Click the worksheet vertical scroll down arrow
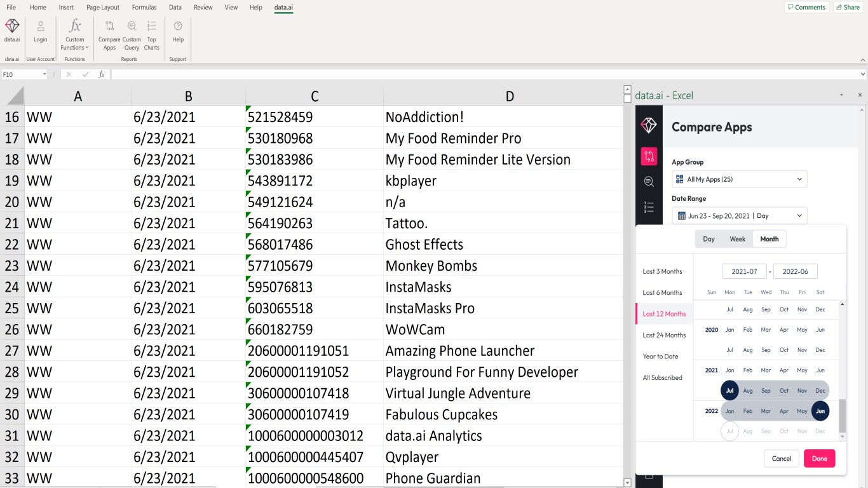The width and height of the screenshot is (868, 488). 628,483
